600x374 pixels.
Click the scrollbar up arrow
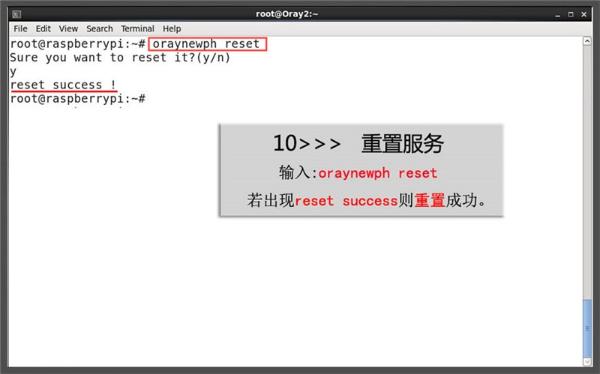point(587,41)
